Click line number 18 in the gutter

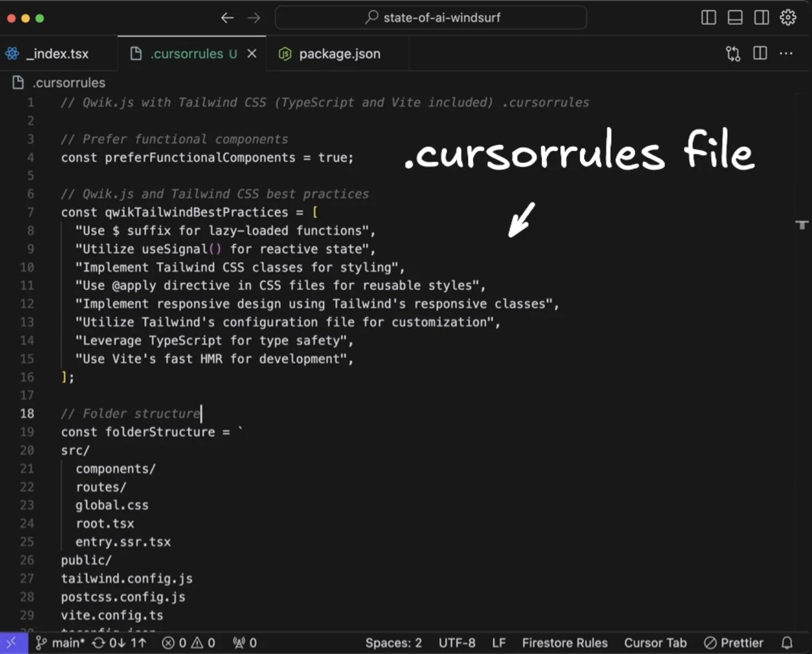(27, 414)
